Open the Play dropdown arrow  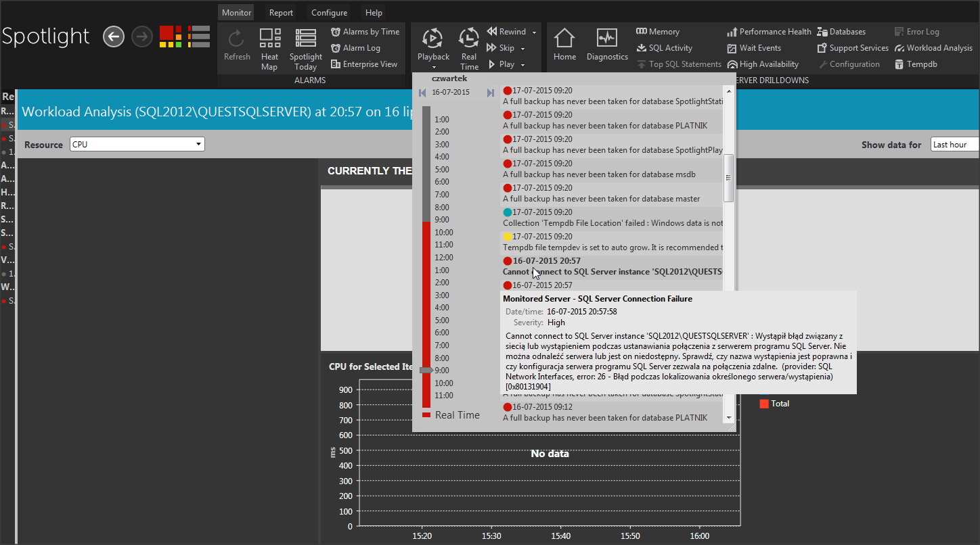[522, 65]
